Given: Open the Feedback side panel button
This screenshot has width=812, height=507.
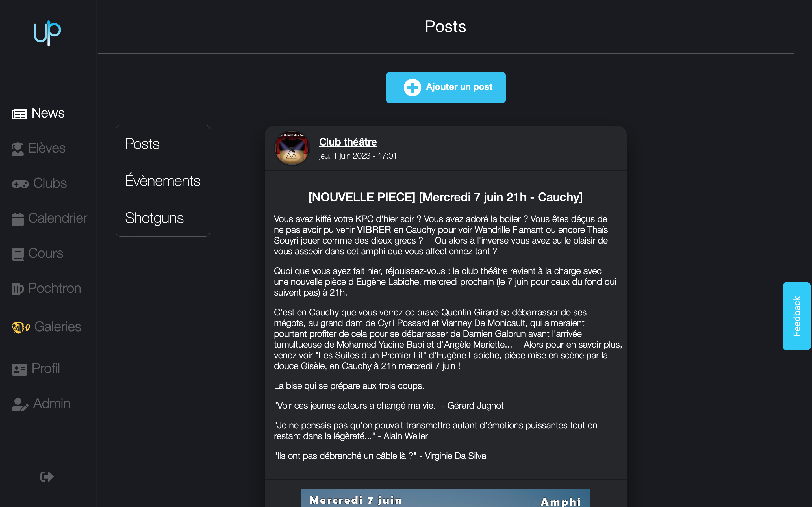Looking at the screenshot, I should tap(796, 316).
